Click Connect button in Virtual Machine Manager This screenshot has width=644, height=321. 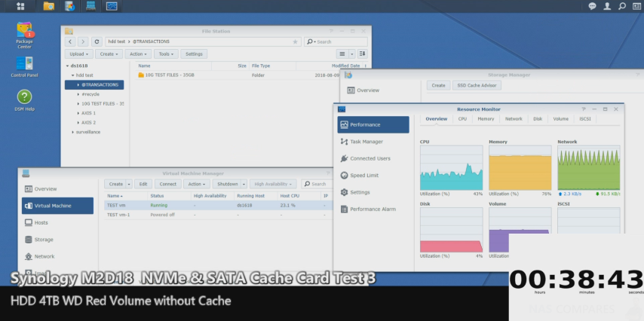[168, 184]
